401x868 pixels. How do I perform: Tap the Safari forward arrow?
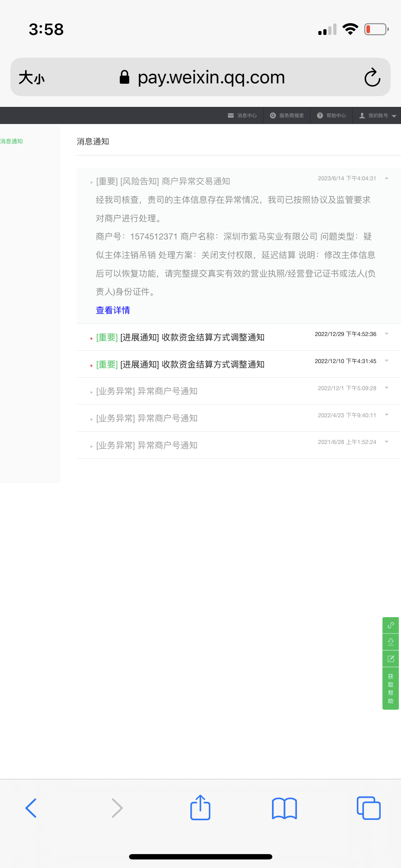(x=117, y=808)
